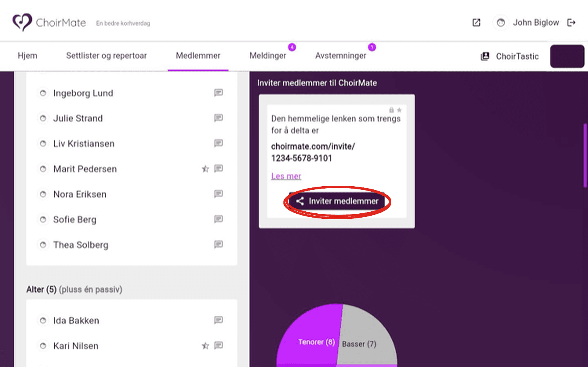Click the star icon beside Marit Pedersen

click(205, 169)
